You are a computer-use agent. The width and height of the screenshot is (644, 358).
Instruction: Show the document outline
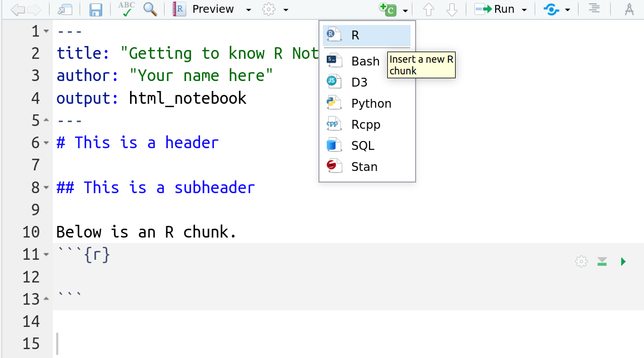tap(594, 8)
